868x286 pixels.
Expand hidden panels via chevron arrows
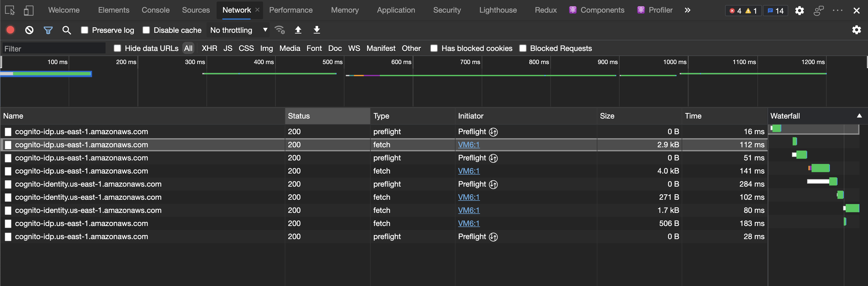coord(687,10)
